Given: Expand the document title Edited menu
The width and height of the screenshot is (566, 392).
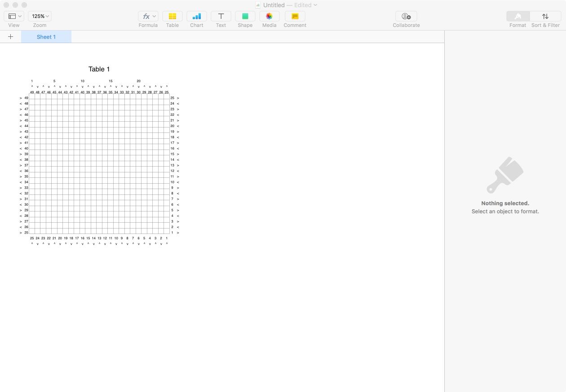Looking at the screenshot, I should [315, 5].
